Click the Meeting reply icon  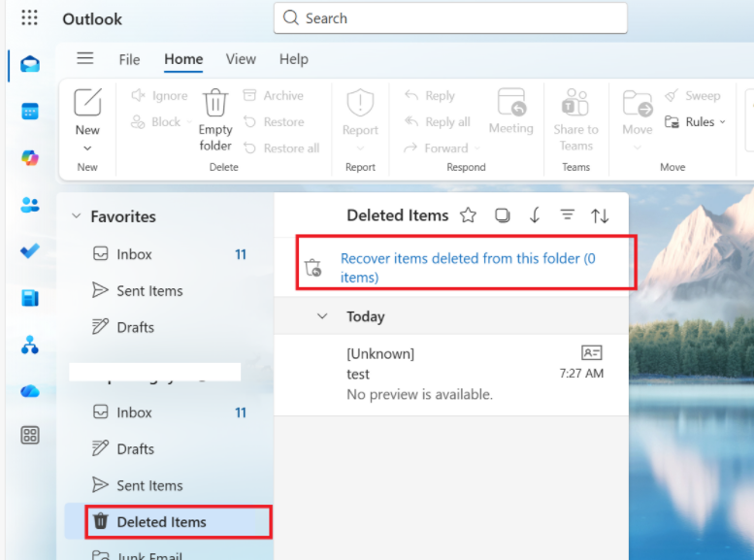pos(511,102)
